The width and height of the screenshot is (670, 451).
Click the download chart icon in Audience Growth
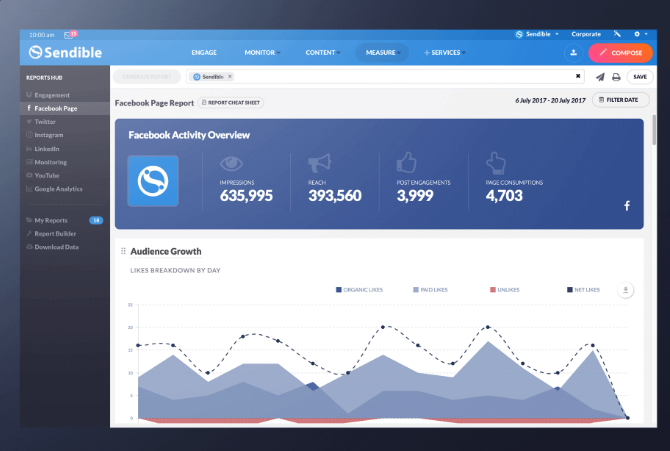[626, 290]
